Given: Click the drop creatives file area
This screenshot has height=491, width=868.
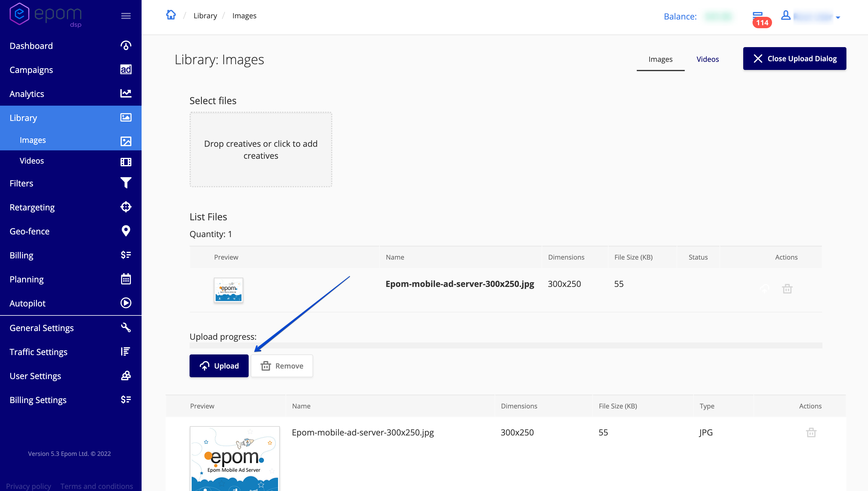Looking at the screenshot, I should coord(260,150).
